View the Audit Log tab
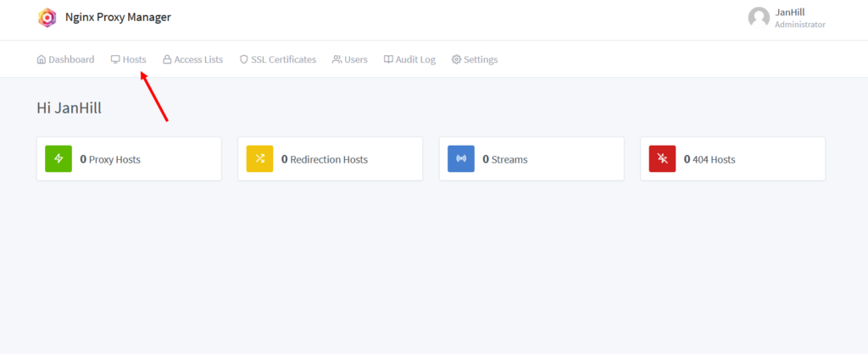Screen dimensions: 868x354 409,59
